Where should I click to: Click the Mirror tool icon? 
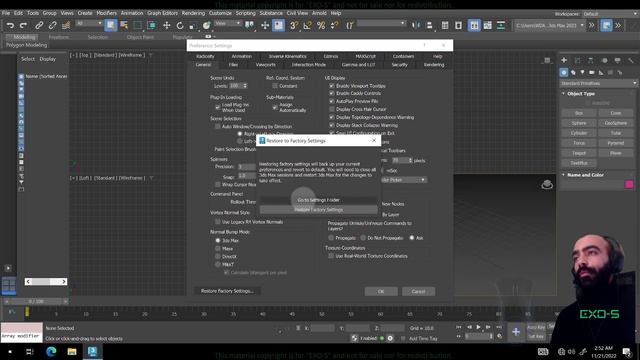coord(416,25)
